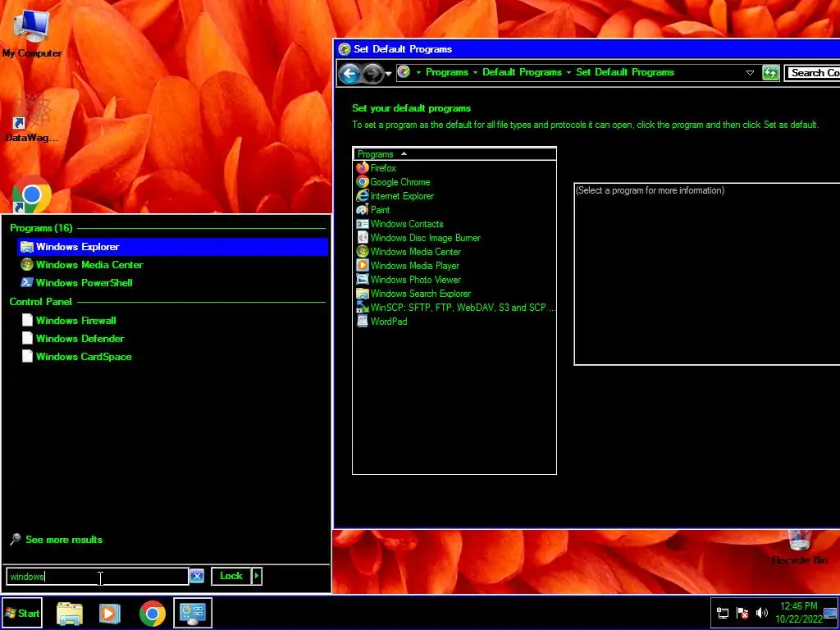Click Default Programs breadcrumb

tap(522, 72)
